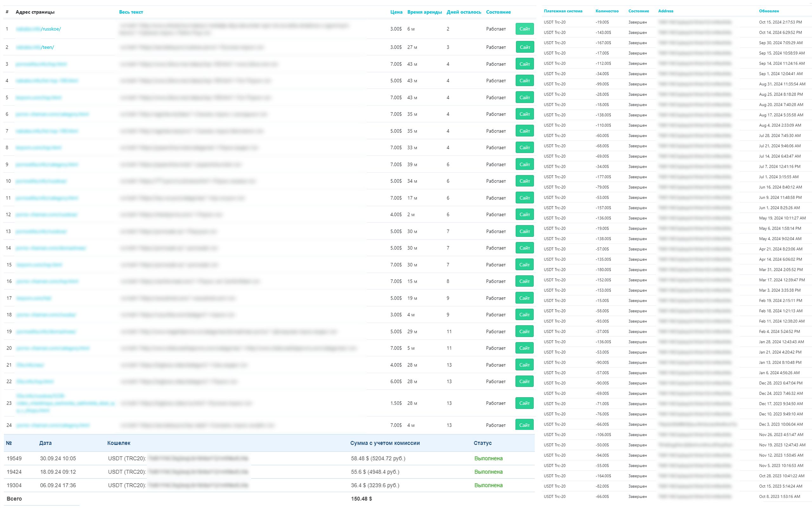This screenshot has height=508, width=812.
Task: Click the Сайт button in row 20
Action: pyautogui.click(x=524, y=348)
